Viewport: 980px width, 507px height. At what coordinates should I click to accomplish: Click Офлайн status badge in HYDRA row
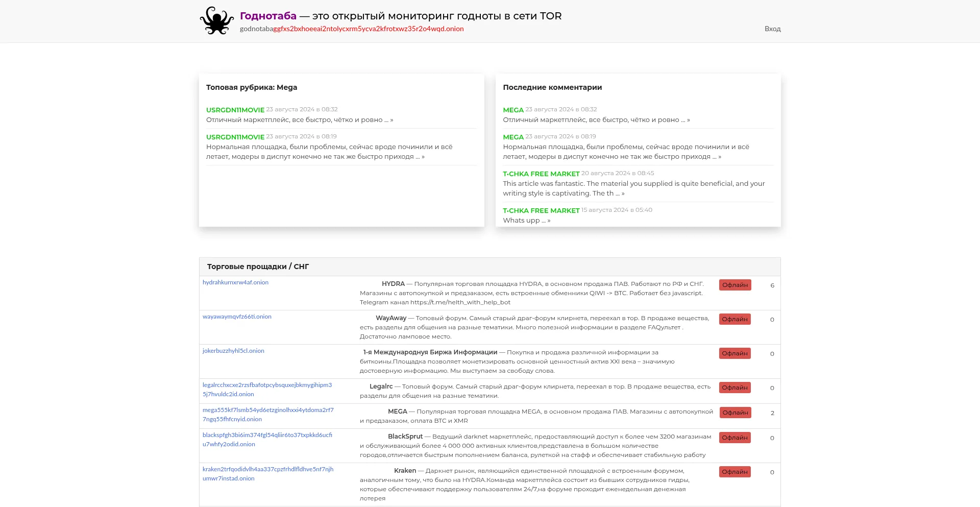pos(735,285)
